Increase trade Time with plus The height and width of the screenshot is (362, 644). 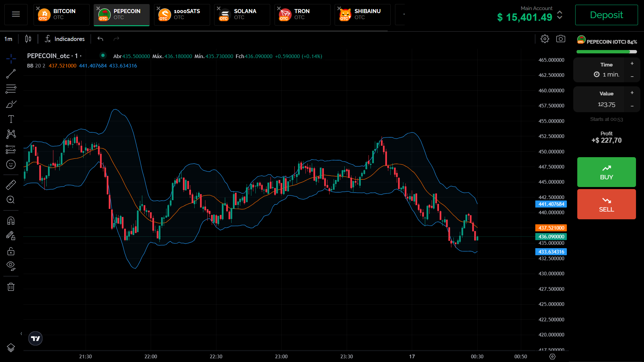632,63
